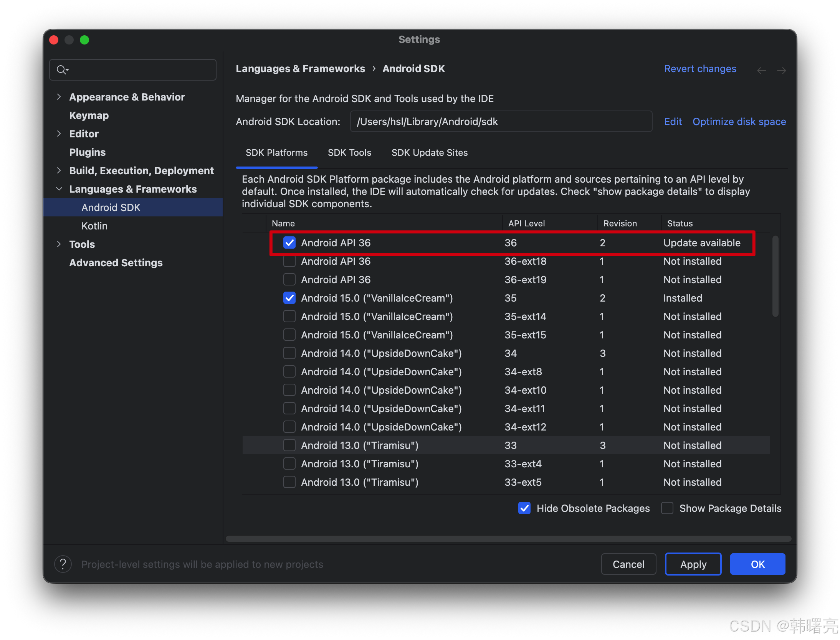Check Android 13.0 Tiramisu API 33 checkbox
The height and width of the screenshot is (640, 840).
click(x=289, y=445)
